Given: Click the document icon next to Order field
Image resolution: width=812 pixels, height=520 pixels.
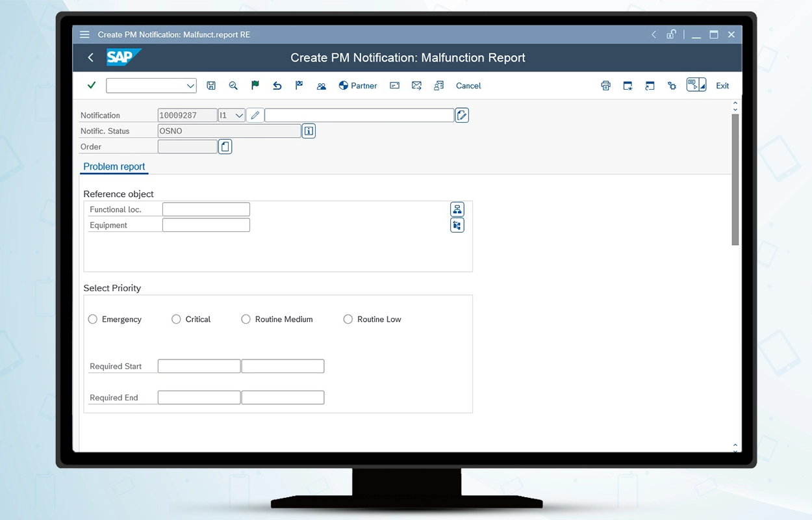Looking at the screenshot, I should [225, 146].
